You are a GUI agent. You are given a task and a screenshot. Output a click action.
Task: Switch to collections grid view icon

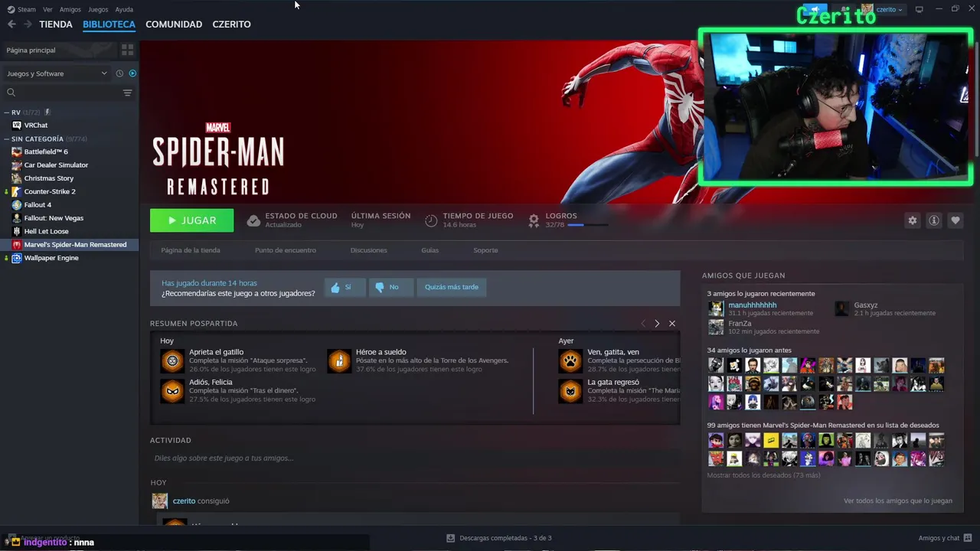pos(127,50)
